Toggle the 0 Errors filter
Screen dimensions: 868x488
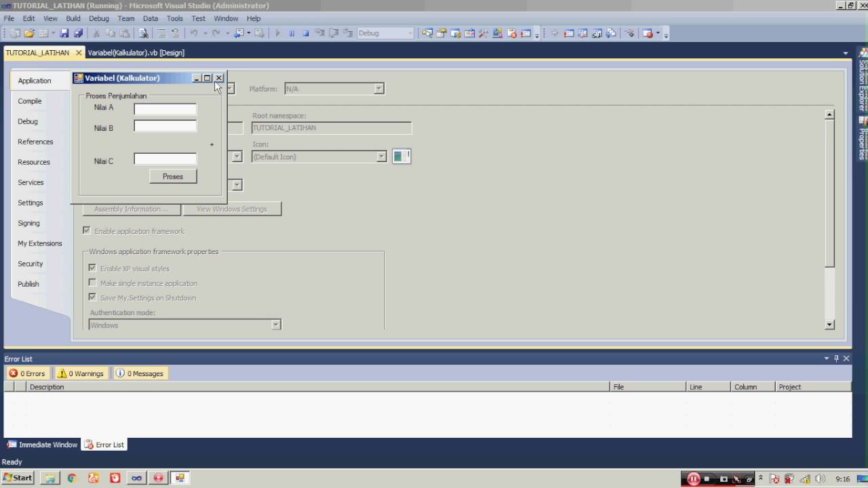(x=27, y=373)
